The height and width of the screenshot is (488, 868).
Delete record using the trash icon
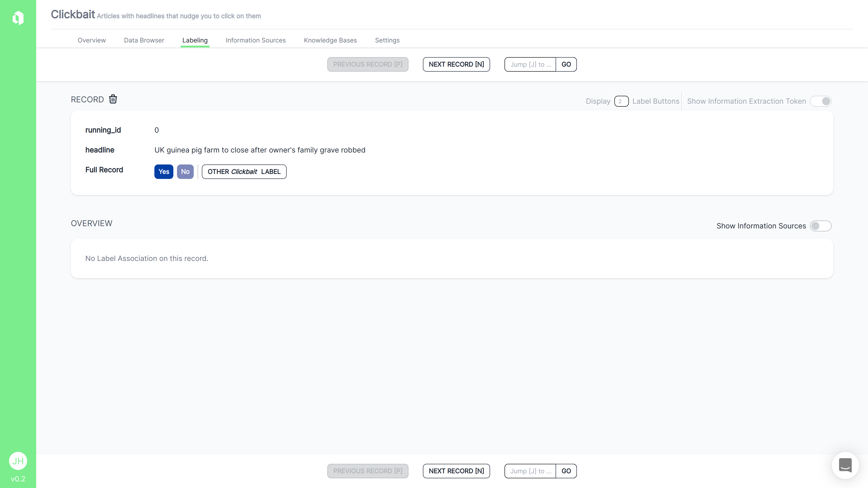pos(113,99)
